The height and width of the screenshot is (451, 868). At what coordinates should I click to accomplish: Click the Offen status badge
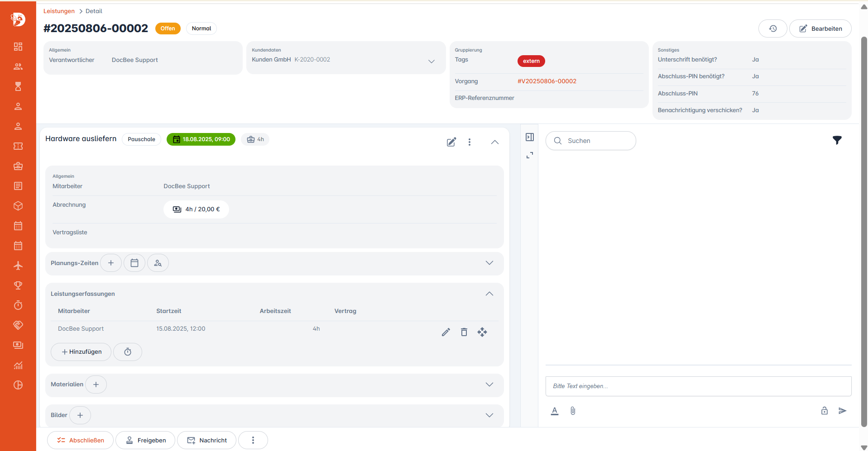(x=168, y=28)
